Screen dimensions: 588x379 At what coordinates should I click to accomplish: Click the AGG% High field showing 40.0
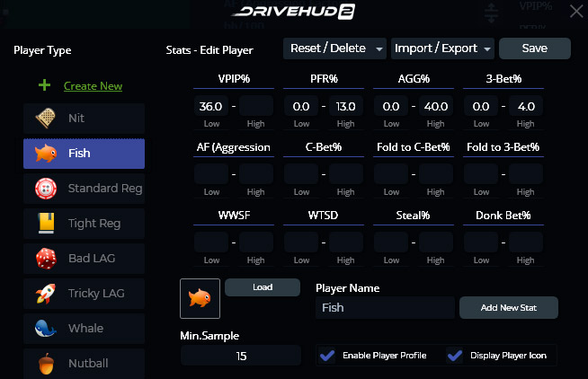pos(436,106)
